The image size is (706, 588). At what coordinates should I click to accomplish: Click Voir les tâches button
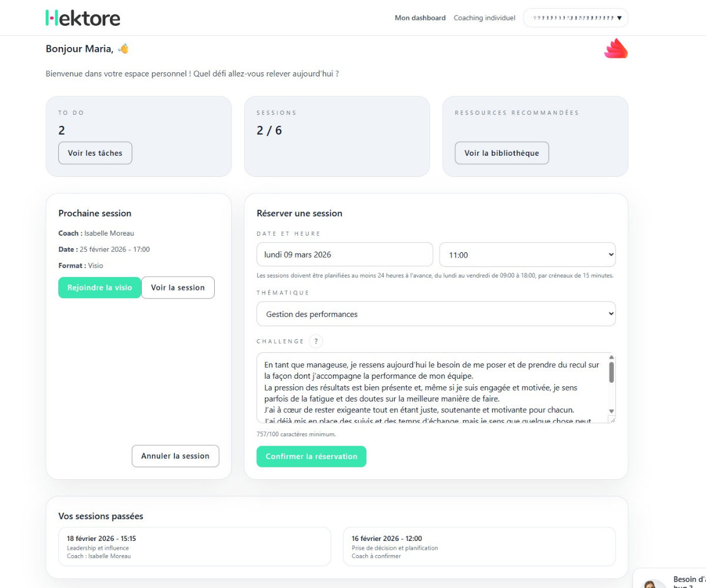click(95, 153)
